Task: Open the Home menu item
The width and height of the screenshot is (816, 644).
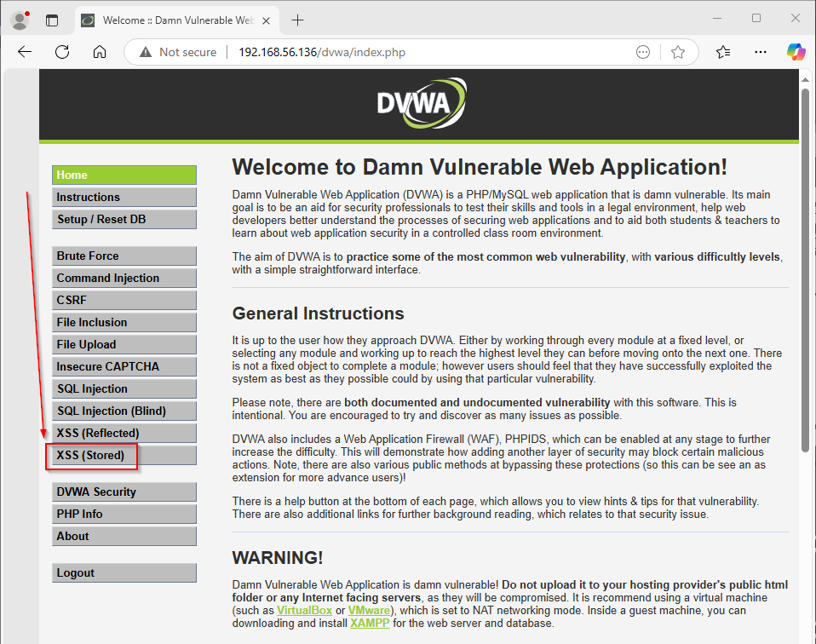Action: tap(124, 175)
